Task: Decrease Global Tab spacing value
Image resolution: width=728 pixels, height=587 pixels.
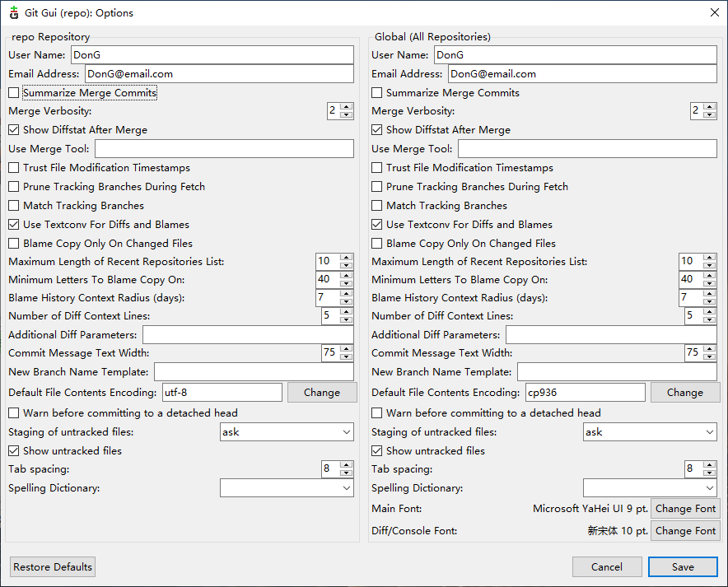Action: pos(709,473)
